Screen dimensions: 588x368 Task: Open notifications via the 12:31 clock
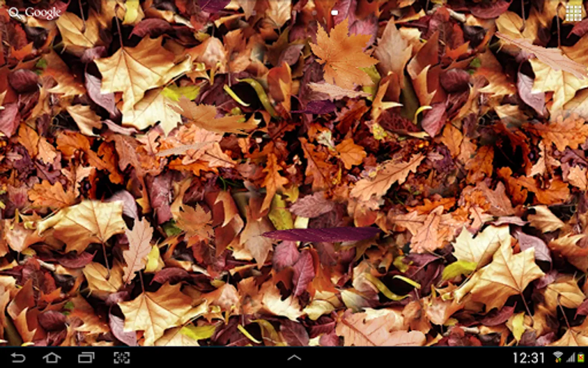pos(528,358)
